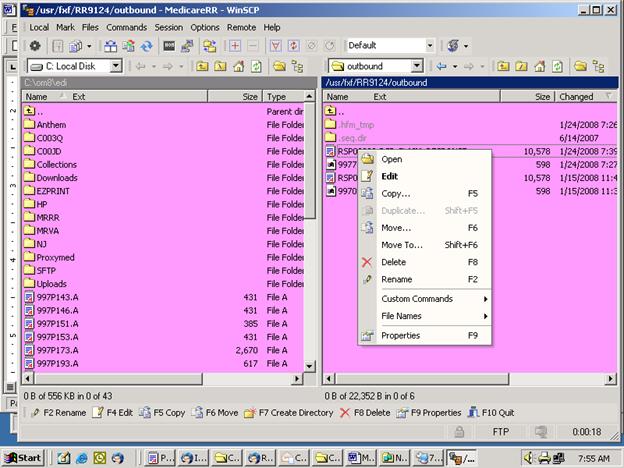Click the local panel refresh icon
This screenshot has height=468, width=624.
click(x=257, y=66)
